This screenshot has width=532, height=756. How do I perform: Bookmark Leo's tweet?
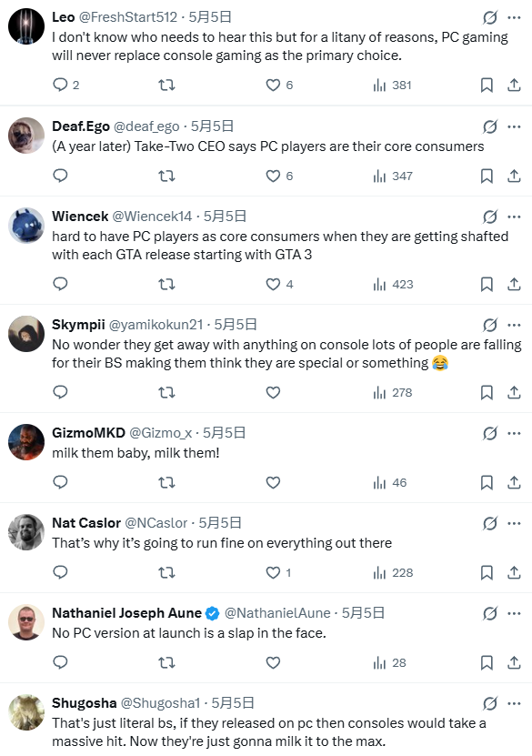487,86
